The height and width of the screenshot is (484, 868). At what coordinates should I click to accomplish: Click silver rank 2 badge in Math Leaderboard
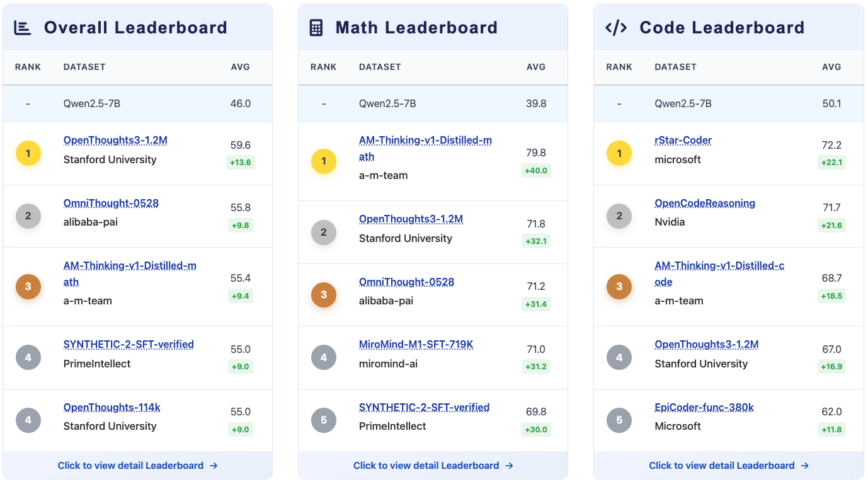[x=324, y=232]
